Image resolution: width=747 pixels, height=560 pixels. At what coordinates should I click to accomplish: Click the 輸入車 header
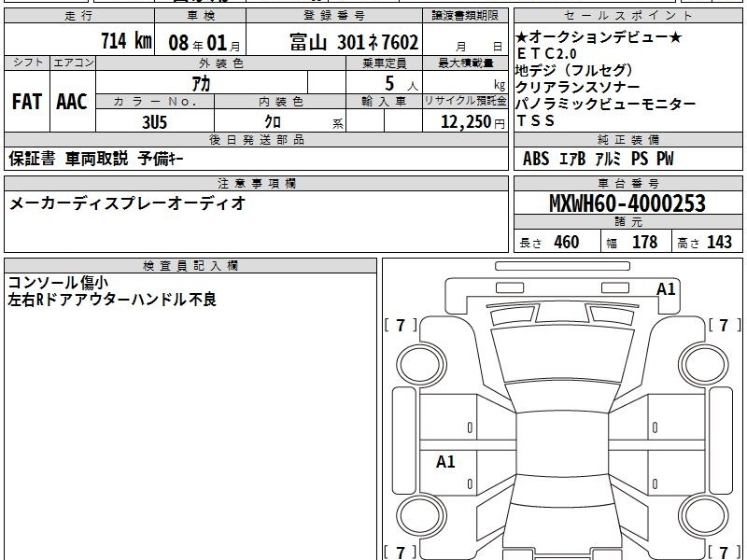pyautogui.click(x=384, y=101)
